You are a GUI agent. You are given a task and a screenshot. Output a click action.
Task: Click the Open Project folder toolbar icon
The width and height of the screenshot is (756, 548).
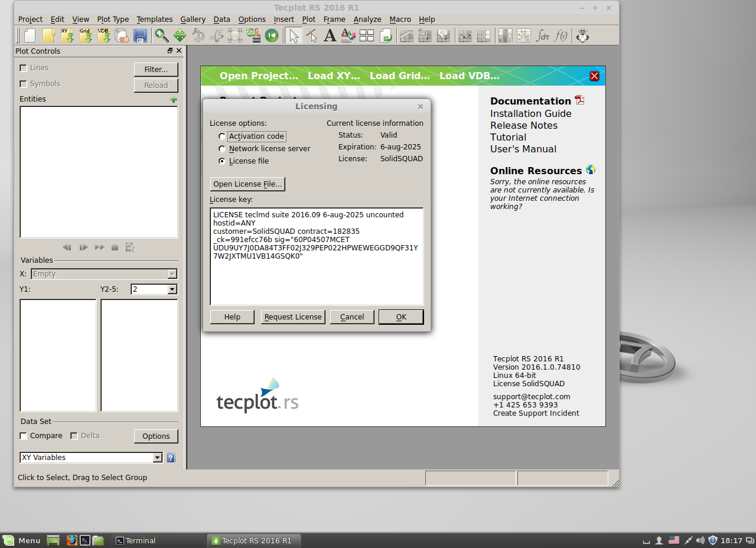pyautogui.click(x=48, y=35)
